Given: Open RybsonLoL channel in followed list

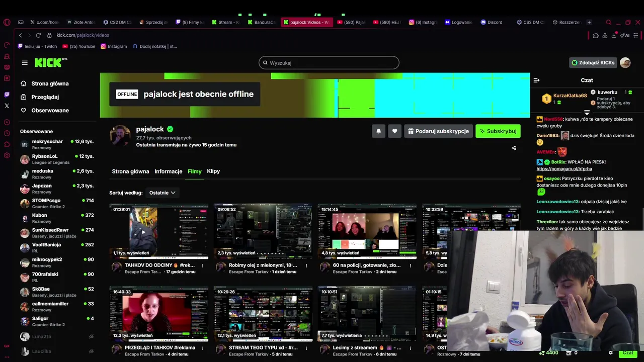Looking at the screenshot, I should [57, 159].
